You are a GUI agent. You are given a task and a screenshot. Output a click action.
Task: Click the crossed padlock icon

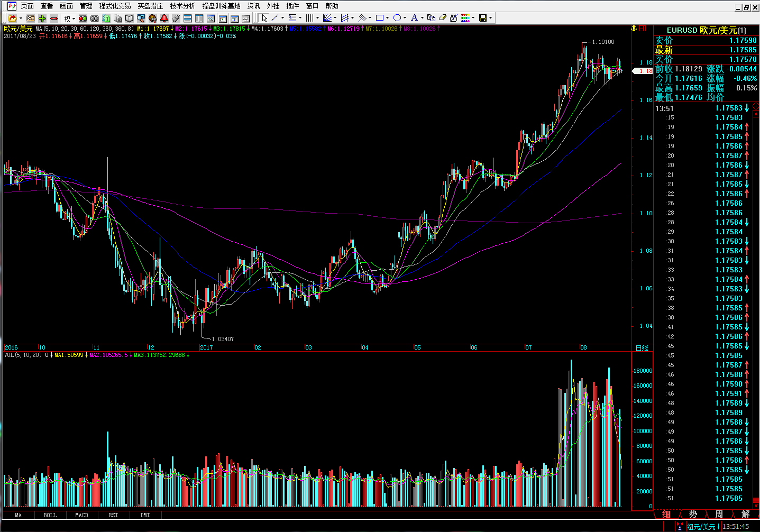click(x=454, y=18)
